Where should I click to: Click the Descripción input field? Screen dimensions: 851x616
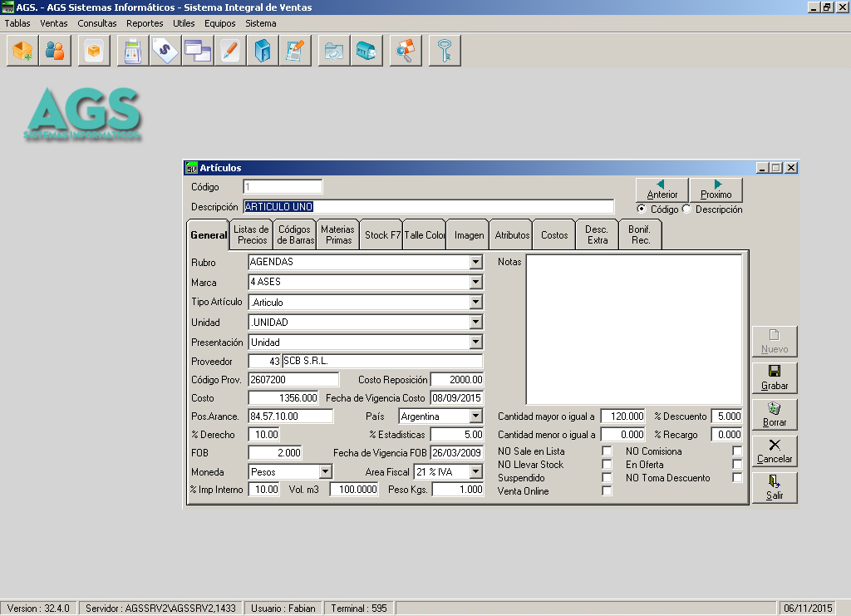coord(429,207)
